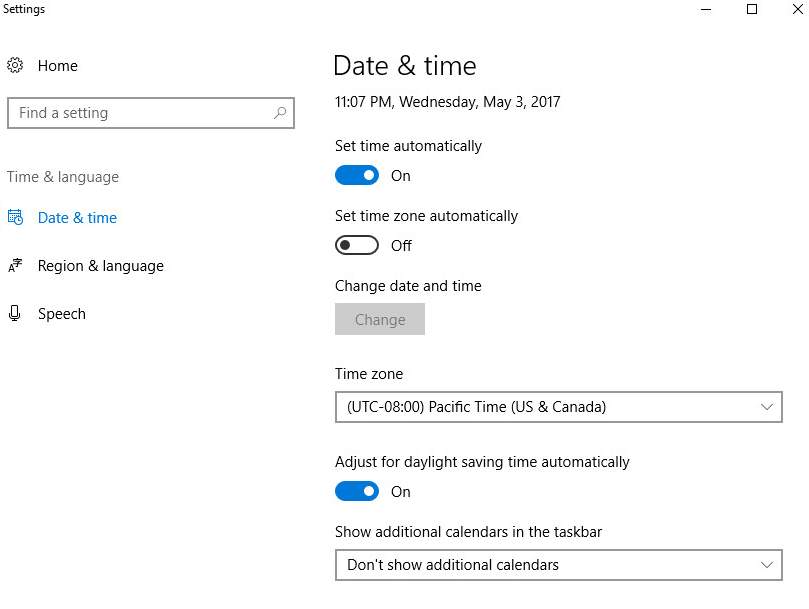Go to Region & language page
The height and width of the screenshot is (609, 809).
101,266
